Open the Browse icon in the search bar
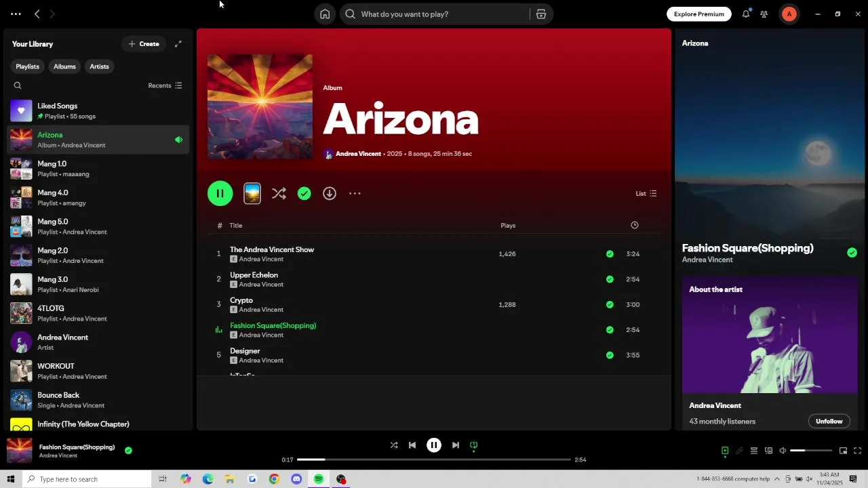The image size is (868, 488). (541, 14)
